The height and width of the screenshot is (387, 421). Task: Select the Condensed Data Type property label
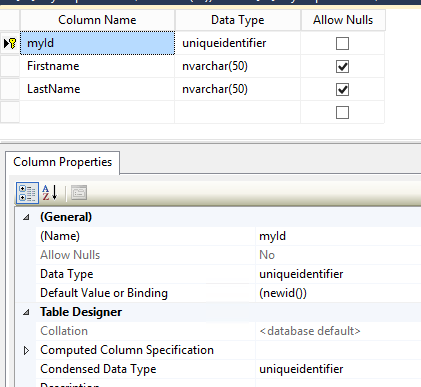98,369
